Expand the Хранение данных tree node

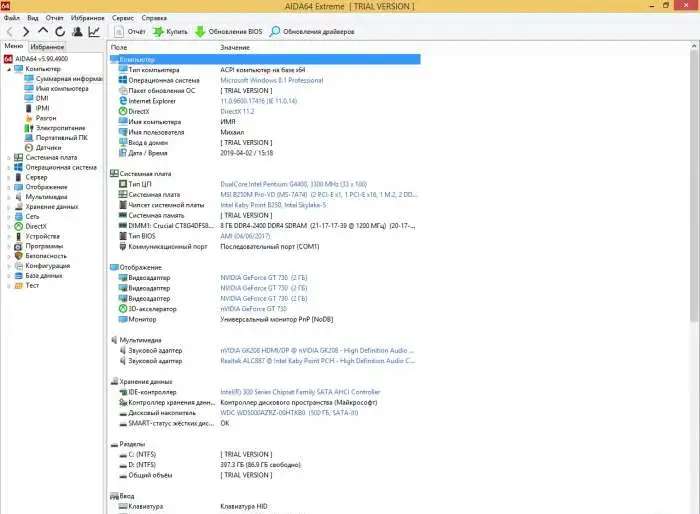click(x=8, y=207)
